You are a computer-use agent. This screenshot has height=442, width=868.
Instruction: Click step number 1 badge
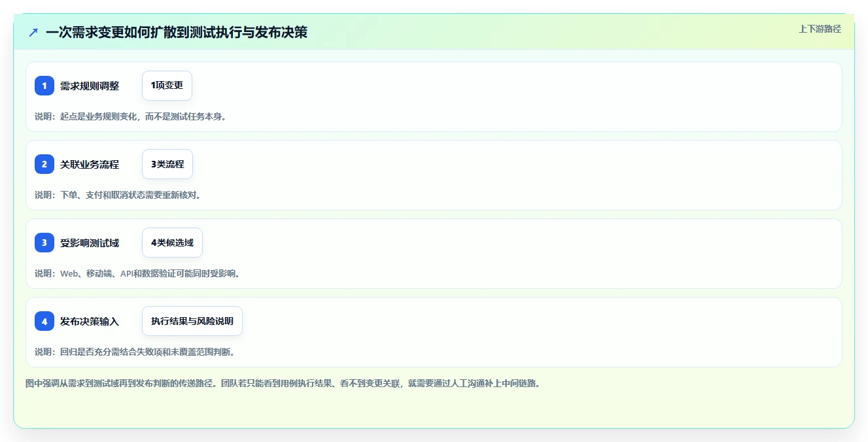coord(44,86)
